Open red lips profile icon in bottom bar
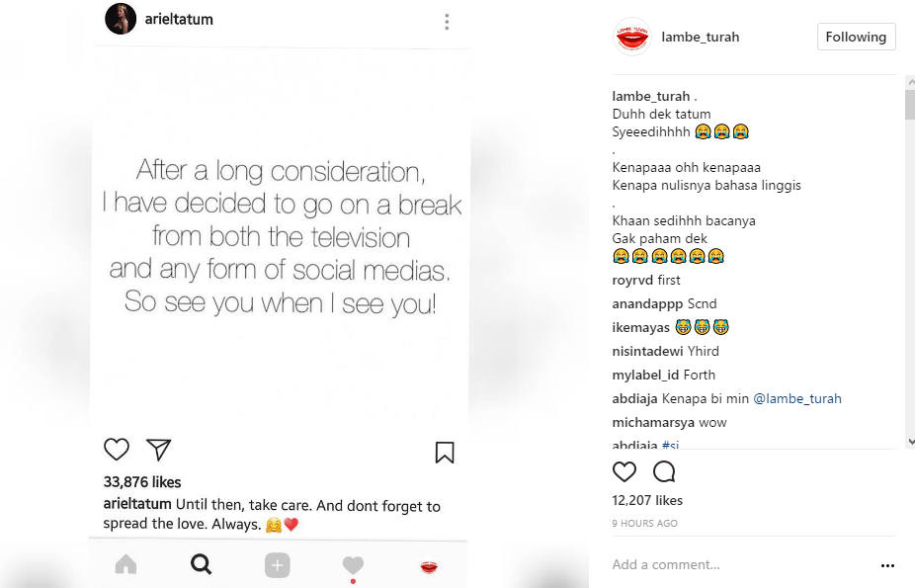This screenshot has width=915, height=588. click(x=429, y=566)
